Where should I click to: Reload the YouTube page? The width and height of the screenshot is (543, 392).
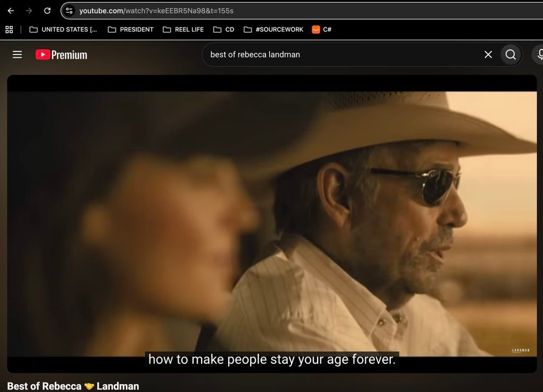47,11
